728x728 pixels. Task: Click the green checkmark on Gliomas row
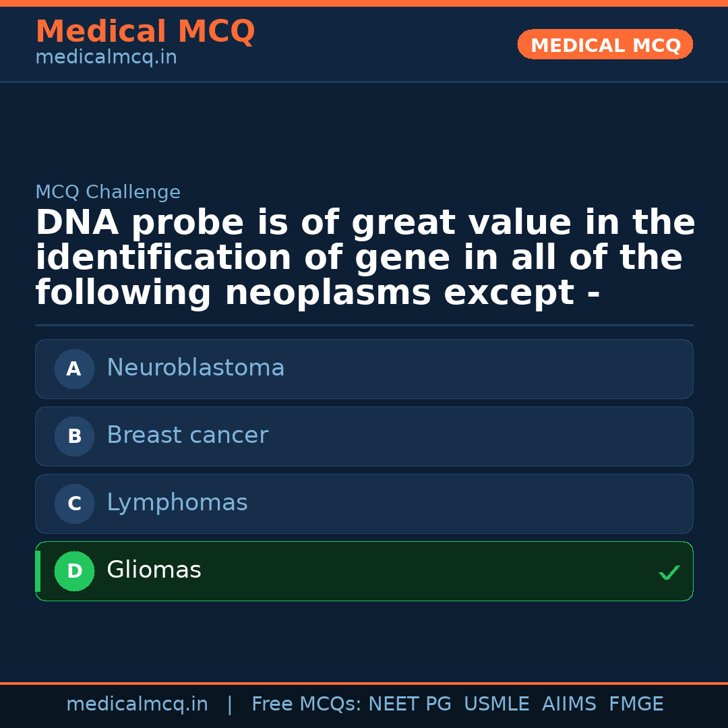point(669,572)
